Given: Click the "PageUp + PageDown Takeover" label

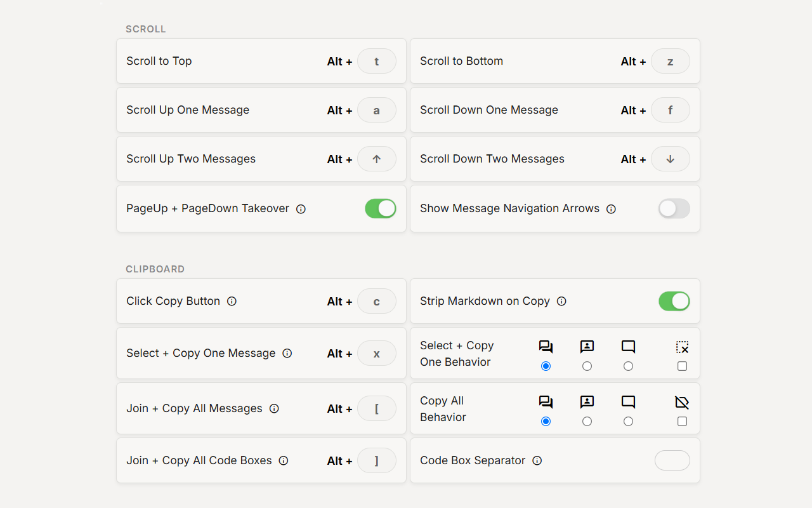Looking at the screenshot, I should tap(208, 208).
